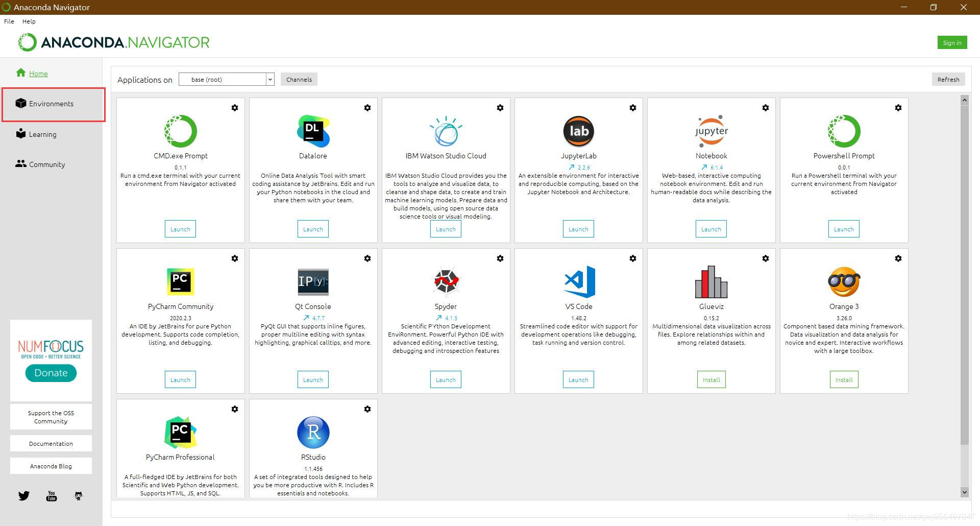Screen dimensions: 980x526
Task: Open settings gear on Notebook card
Action: point(766,108)
